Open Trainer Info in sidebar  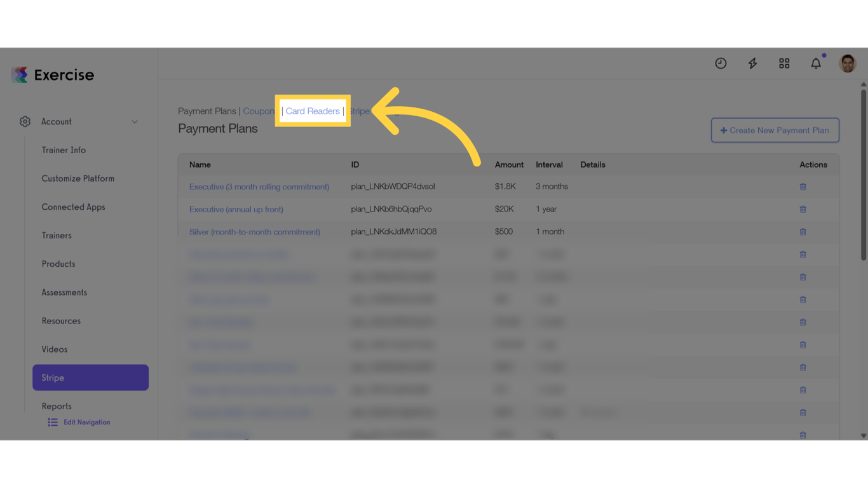[64, 150]
